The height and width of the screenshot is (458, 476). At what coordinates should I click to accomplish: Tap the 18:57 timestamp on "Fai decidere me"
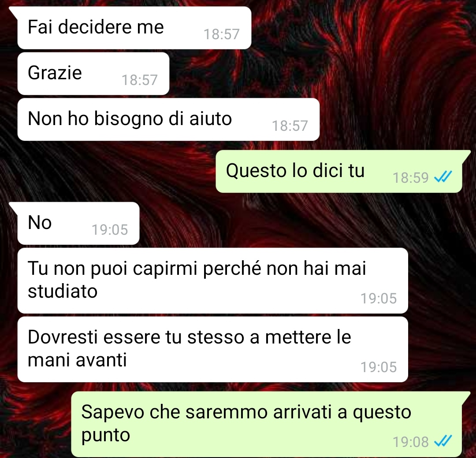(x=222, y=34)
